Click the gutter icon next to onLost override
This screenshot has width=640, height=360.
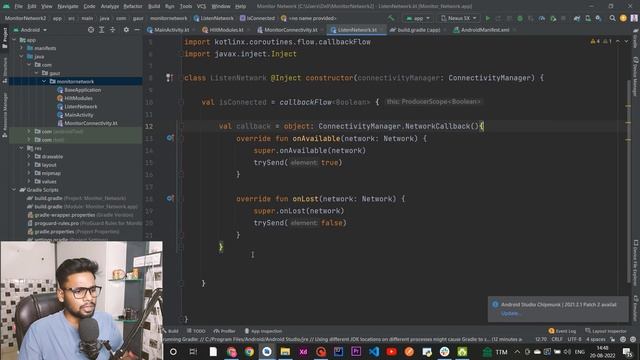click(170, 198)
